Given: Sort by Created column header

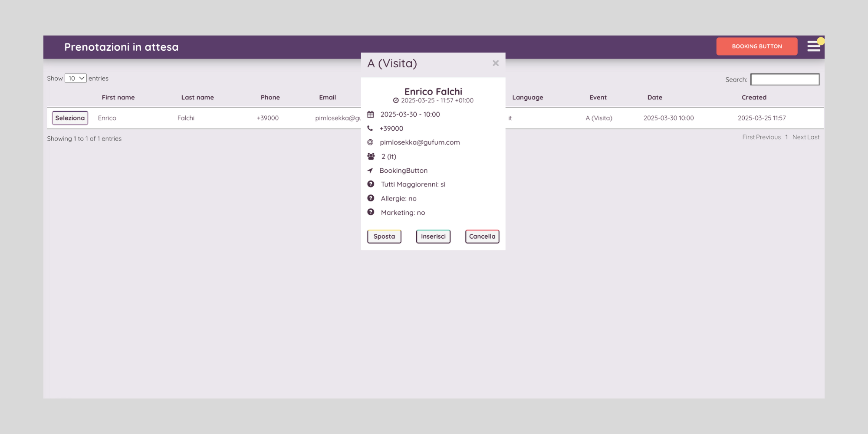Looking at the screenshot, I should [754, 98].
